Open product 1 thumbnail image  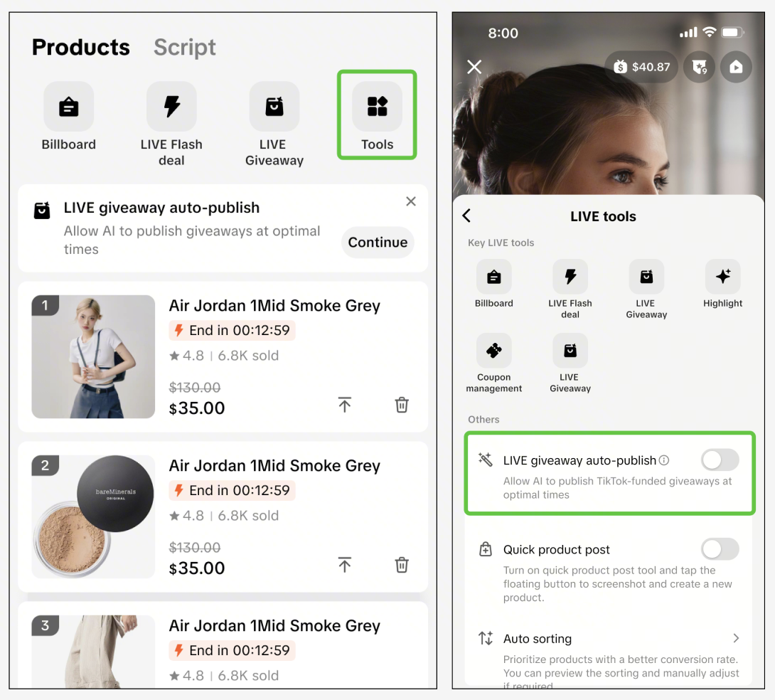[x=93, y=356]
